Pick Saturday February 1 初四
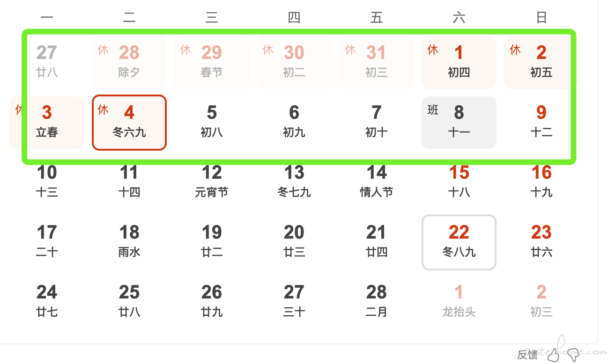 (459, 63)
